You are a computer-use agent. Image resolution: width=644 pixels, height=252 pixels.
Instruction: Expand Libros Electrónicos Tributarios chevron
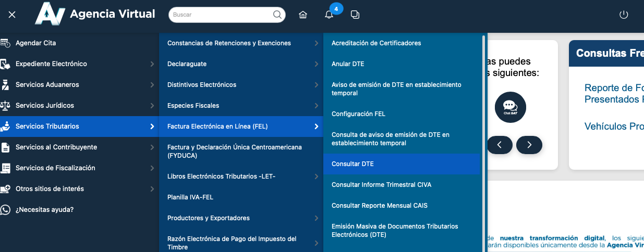[317, 177]
